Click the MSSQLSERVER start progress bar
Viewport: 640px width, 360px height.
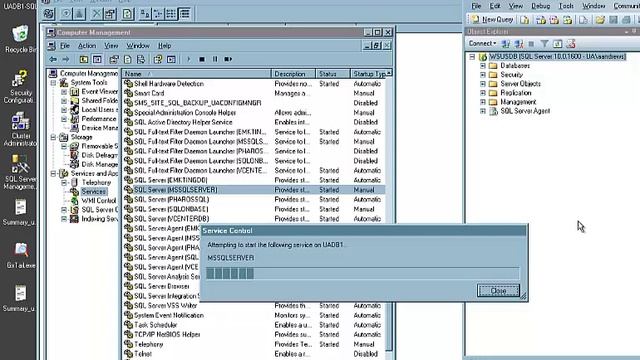pyautogui.click(x=362, y=273)
